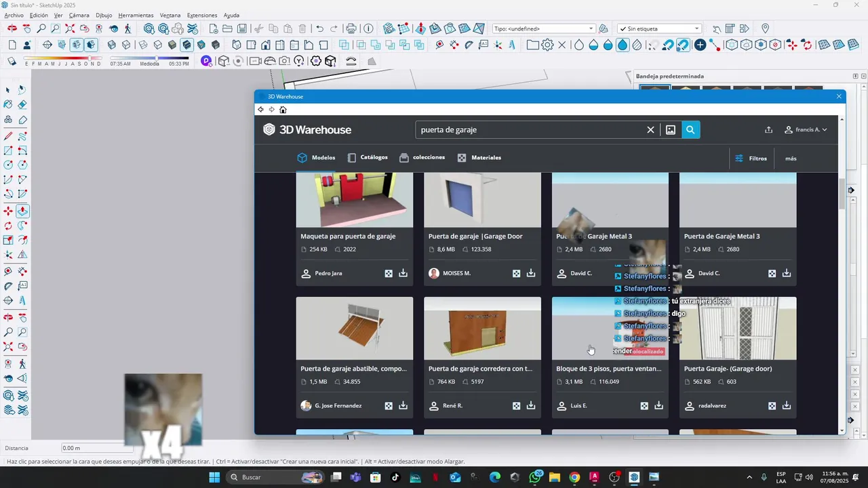The image size is (868, 488).
Task: Click the Undo arrow in toolbar
Action: pyautogui.click(x=319, y=28)
